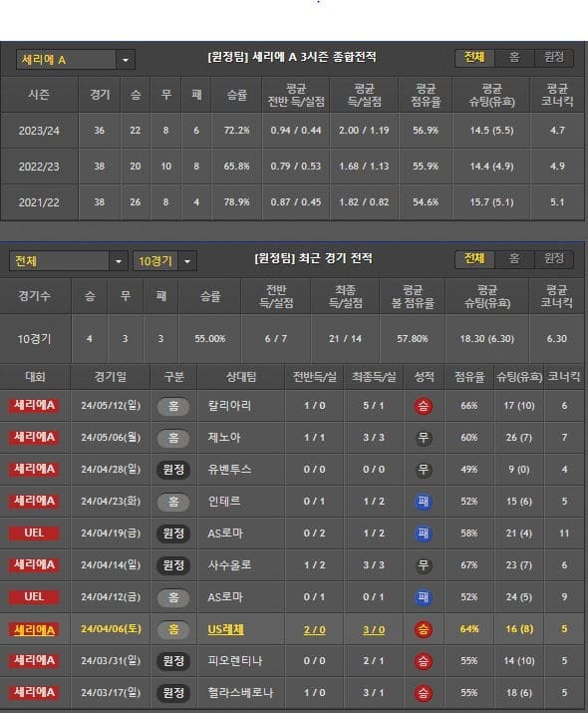The image size is (588, 713).
Task: Click 세리에A tag on 사수올로 row
Action: [34, 564]
